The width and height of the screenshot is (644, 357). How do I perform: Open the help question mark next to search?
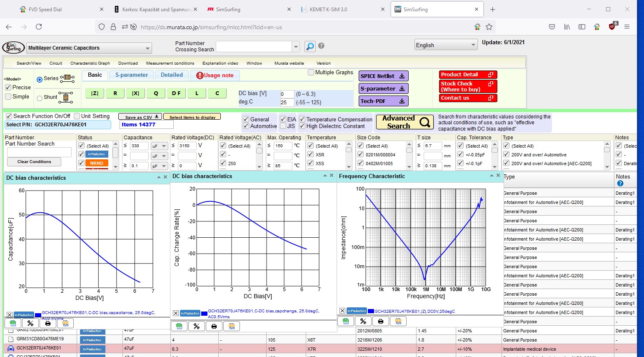tap(321, 46)
